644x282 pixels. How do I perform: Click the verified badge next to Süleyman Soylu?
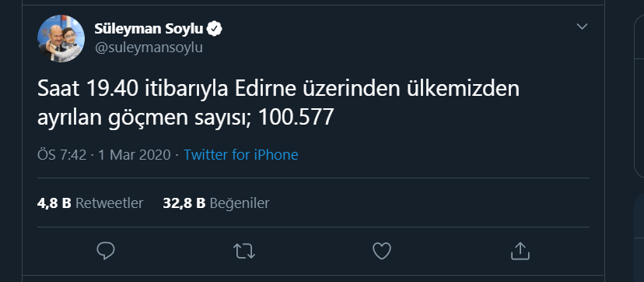(215, 29)
